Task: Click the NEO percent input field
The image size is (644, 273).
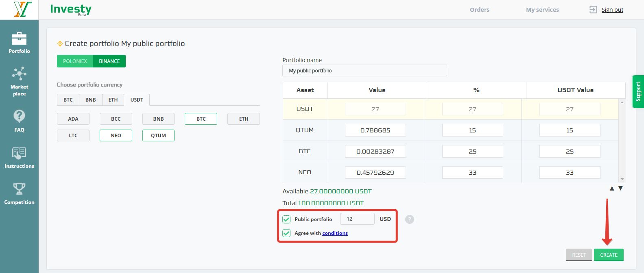Action: [472, 173]
